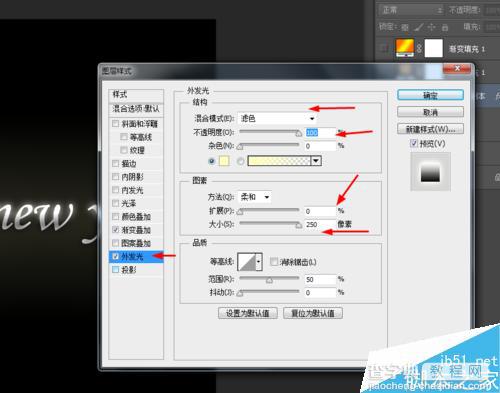The height and width of the screenshot is (393, 500).
Task: Click the lock transparent pixels icon in Layers panel
Action: pos(405,27)
